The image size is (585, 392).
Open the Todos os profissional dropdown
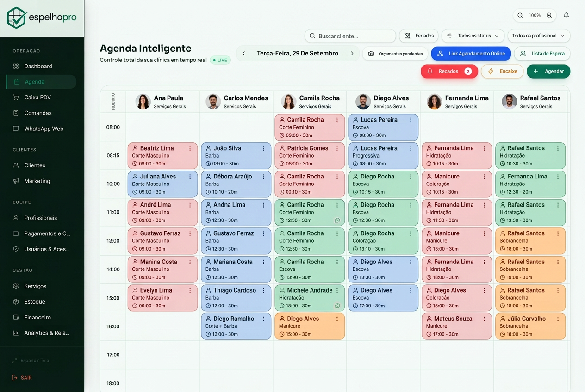(x=539, y=36)
